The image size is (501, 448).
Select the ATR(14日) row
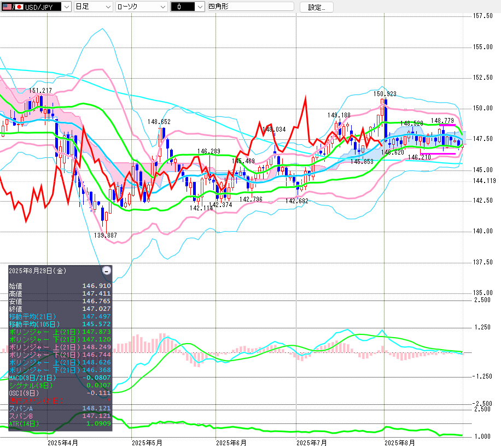tap(60, 424)
